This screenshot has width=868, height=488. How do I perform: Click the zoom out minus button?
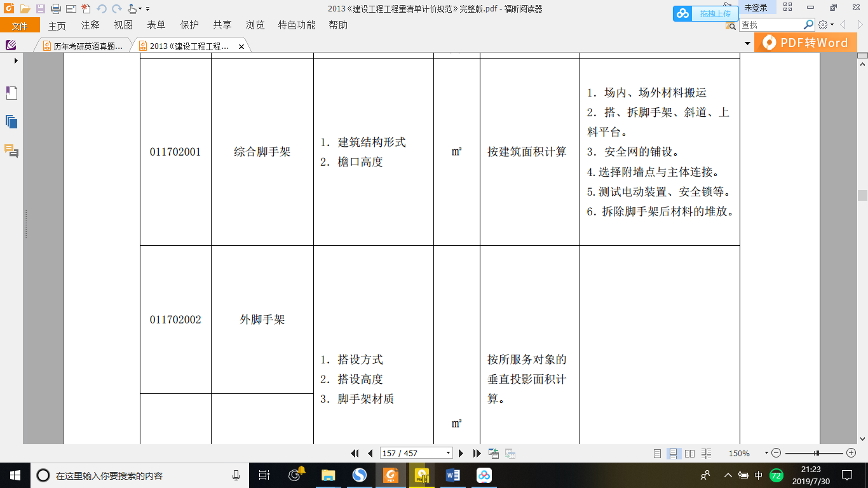click(x=776, y=453)
